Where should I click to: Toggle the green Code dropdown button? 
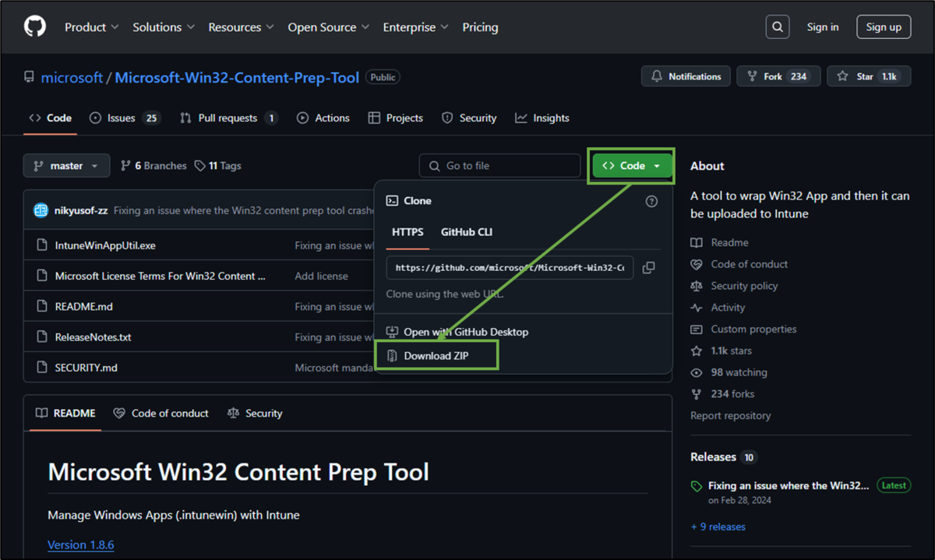click(632, 166)
